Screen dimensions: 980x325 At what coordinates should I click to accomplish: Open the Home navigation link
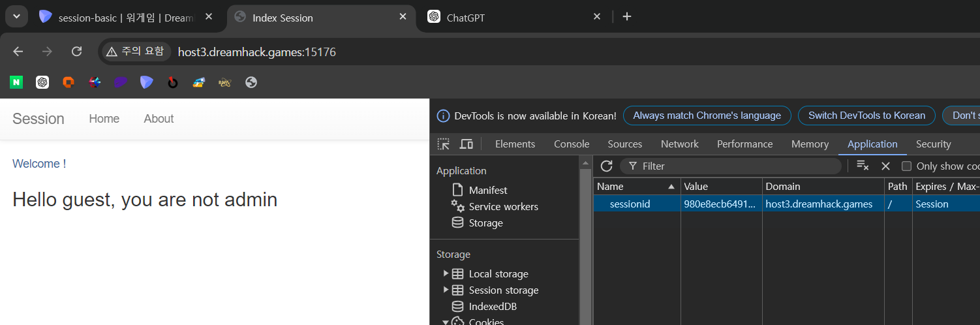(x=104, y=119)
